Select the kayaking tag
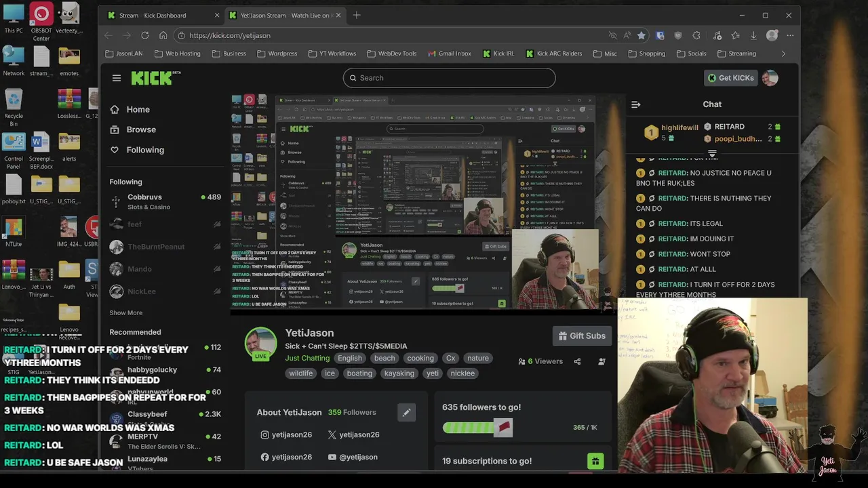This screenshot has width=868, height=488. click(399, 373)
